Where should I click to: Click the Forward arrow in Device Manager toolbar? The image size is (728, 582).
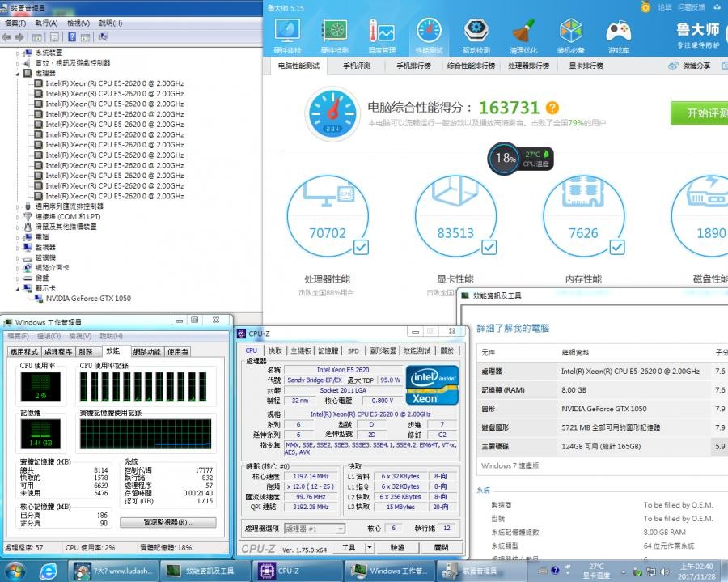(19, 37)
